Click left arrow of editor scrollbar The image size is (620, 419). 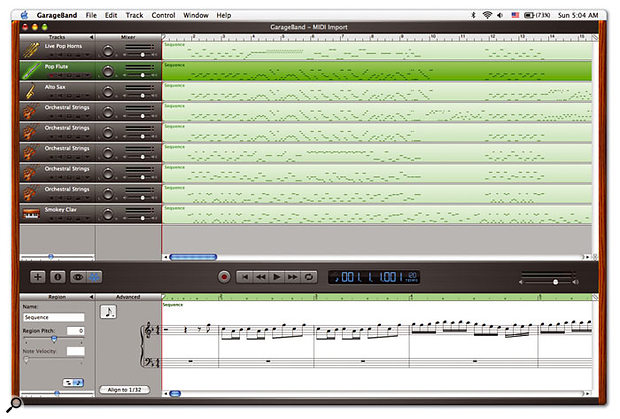[166, 393]
